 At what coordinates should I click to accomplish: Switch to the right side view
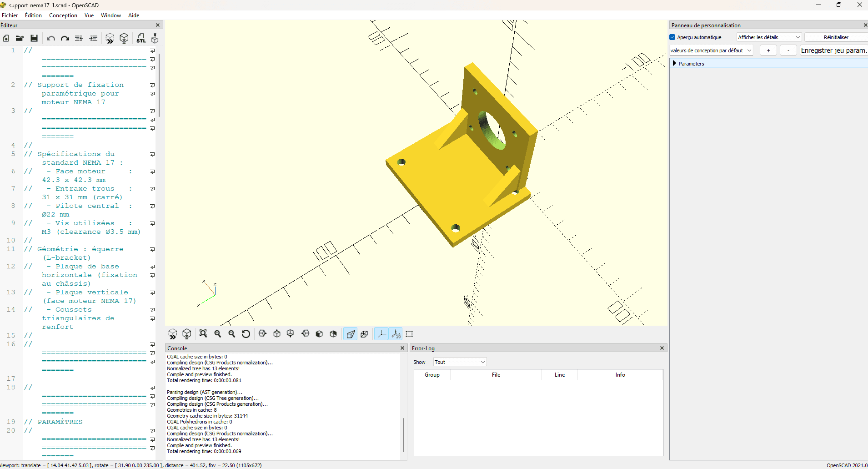pyautogui.click(x=262, y=334)
